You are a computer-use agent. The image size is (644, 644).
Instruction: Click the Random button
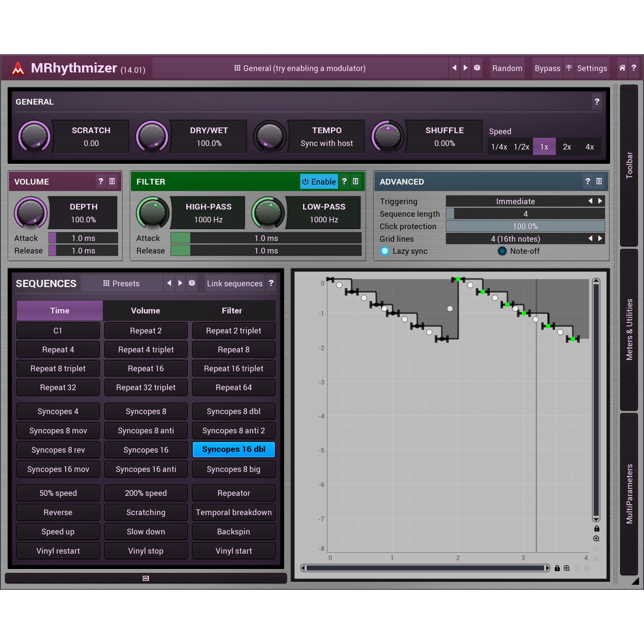[507, 68]
